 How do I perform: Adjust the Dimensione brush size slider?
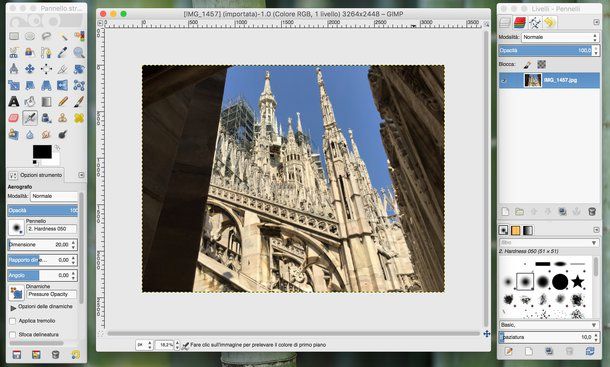pos(42,245)
